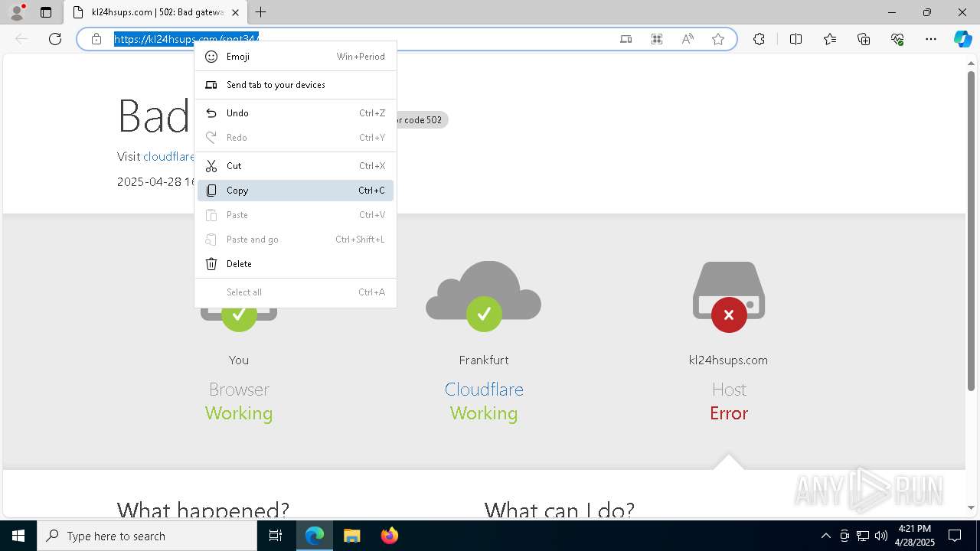Viewport: 980px width, 551px height.
Task: Click the red Error status text
Action: 729,413
